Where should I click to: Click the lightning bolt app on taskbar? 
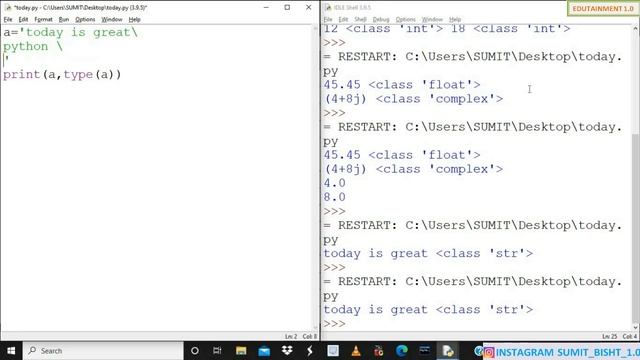310,351
